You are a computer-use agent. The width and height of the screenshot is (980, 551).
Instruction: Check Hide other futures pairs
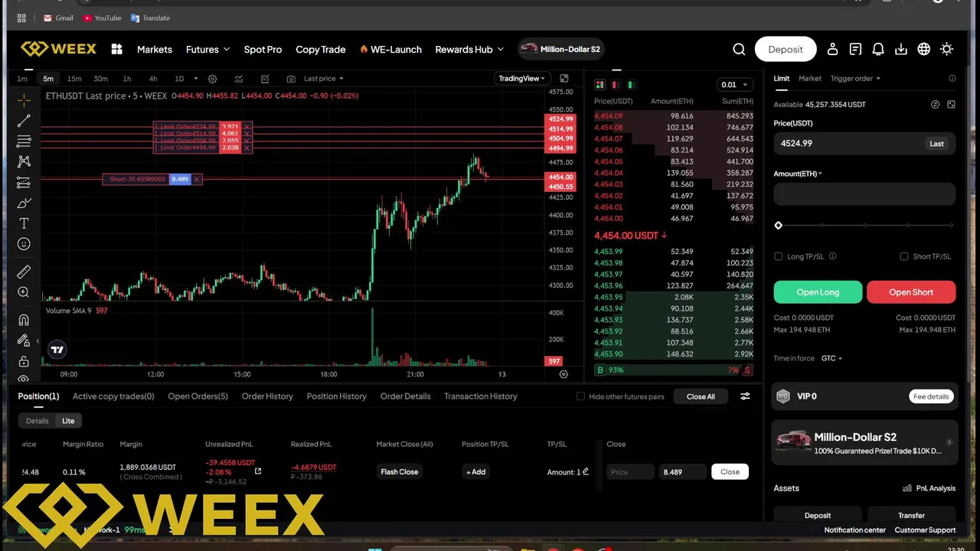click(580, 396)
